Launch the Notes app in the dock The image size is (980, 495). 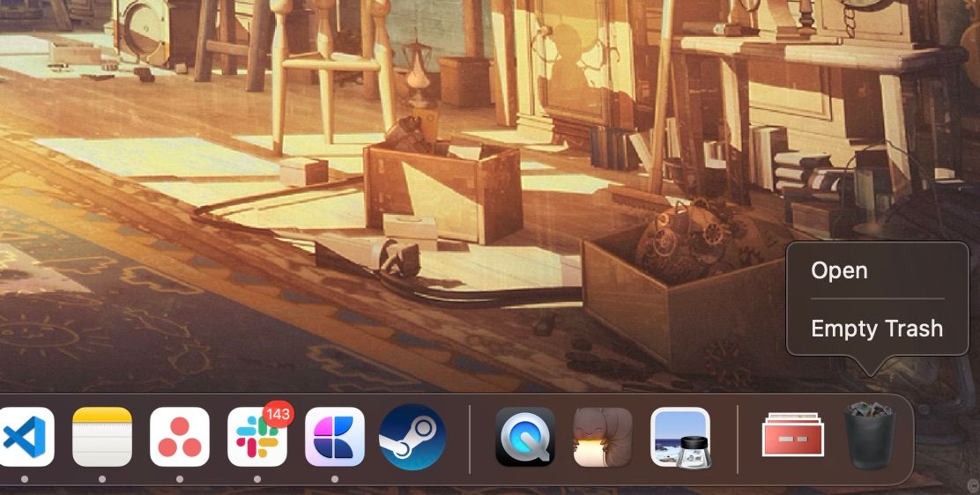click(x=102, y=437)
